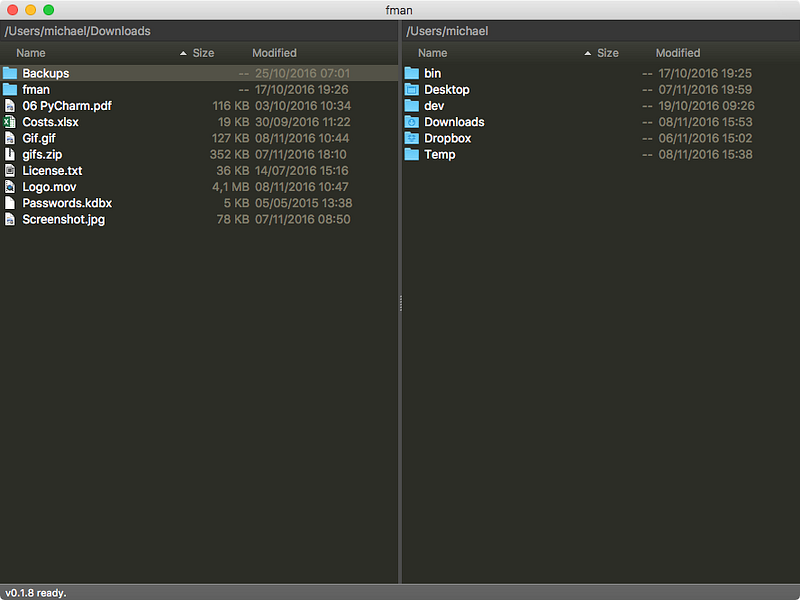Click the /Users/michael/Downloads path bar
The image size is (800, 600).
pos(198,31)
